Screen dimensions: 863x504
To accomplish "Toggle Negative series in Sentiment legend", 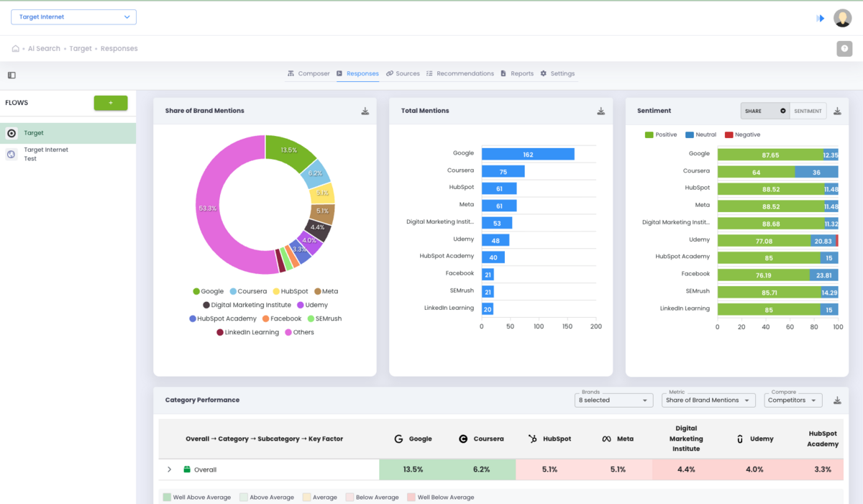I will tap(742, 134).
